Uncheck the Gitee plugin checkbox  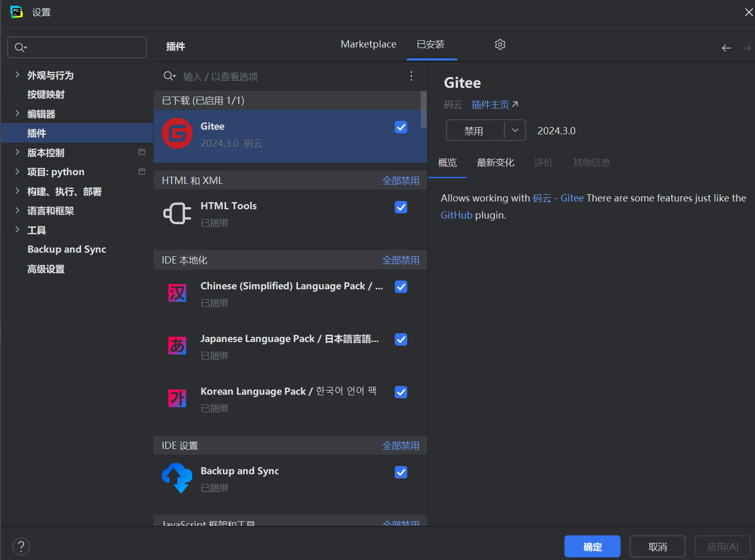pyautogui.click(x=401, y=127)
